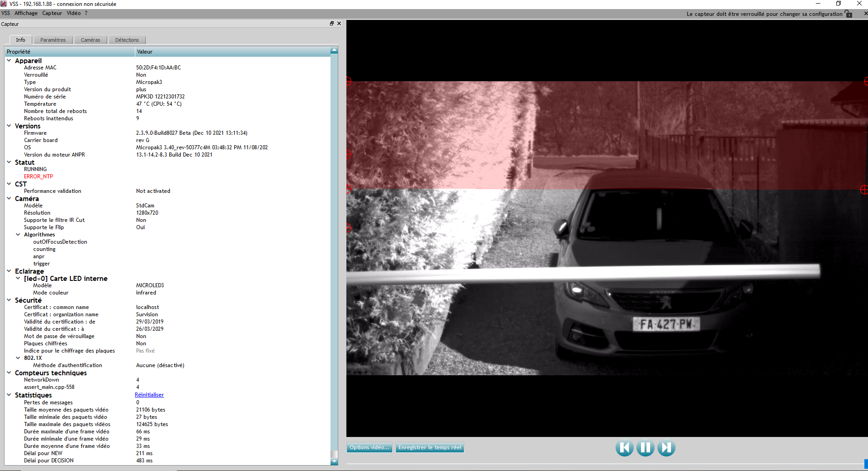868x471 pixels.
Task: Click the unlocked padlock sensor icon
Action: 848,14
